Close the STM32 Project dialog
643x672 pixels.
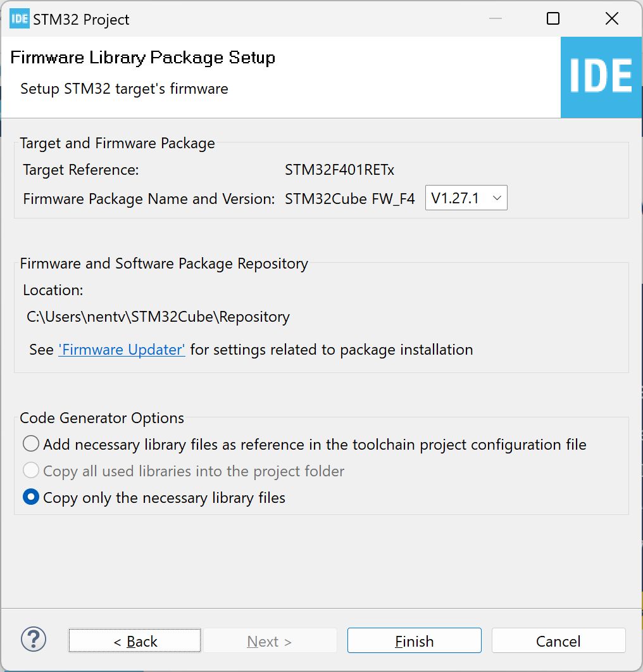point(611,19)
